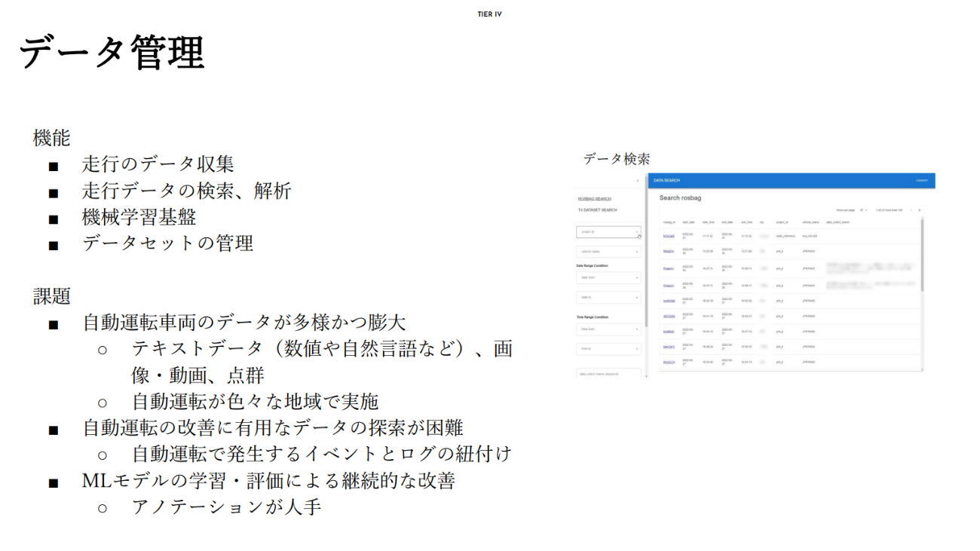Viewport: 980px width, 551px height.
Task: Click the data_collect_memo column header
Action: pos(838,222)
